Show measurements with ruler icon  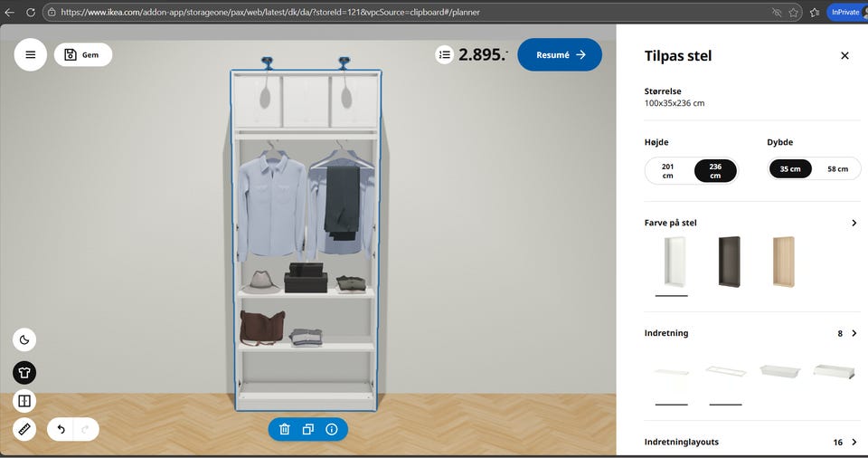[x=24, y=429]
